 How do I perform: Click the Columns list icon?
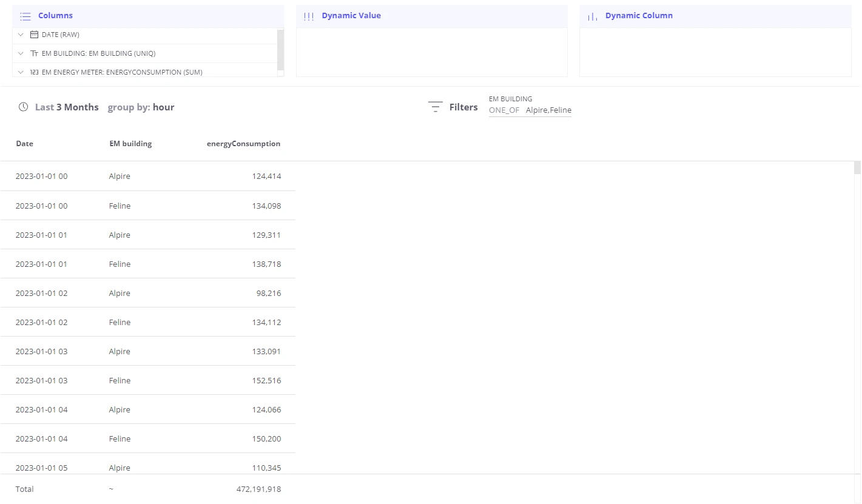pos(25,16)
